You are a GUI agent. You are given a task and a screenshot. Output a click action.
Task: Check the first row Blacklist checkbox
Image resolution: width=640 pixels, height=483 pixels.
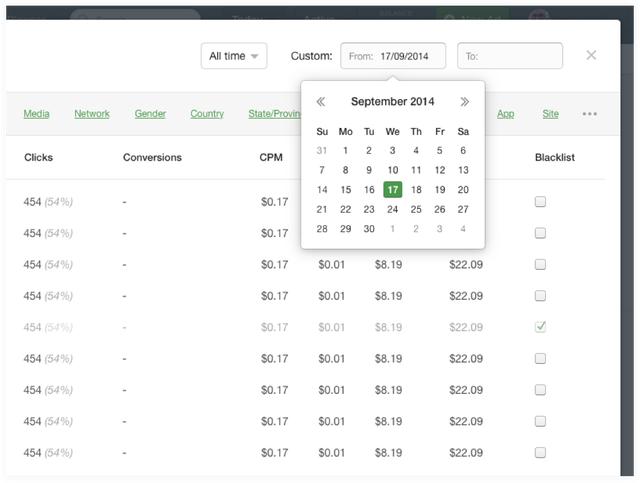540,202
